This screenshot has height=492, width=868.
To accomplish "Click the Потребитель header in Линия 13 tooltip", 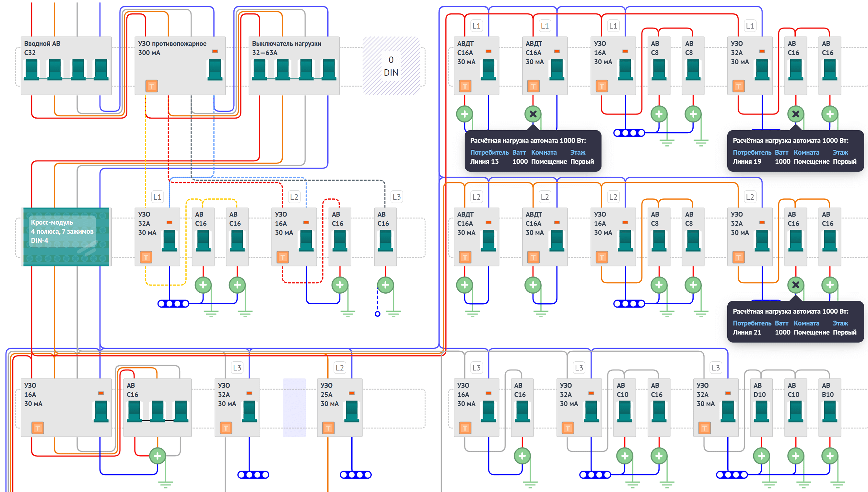I will [489, 152].
